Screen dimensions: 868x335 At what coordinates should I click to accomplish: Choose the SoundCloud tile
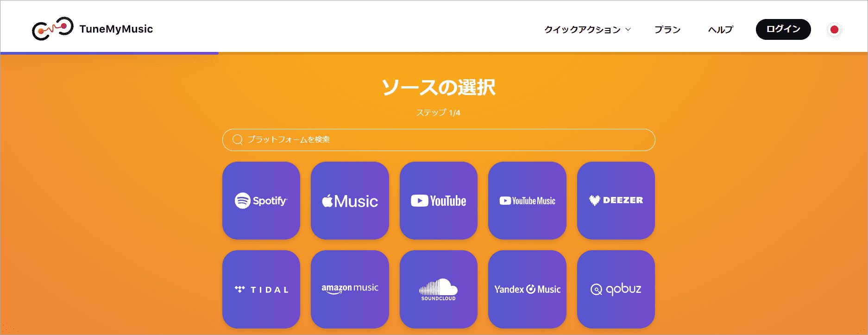[x=439, y=289]
